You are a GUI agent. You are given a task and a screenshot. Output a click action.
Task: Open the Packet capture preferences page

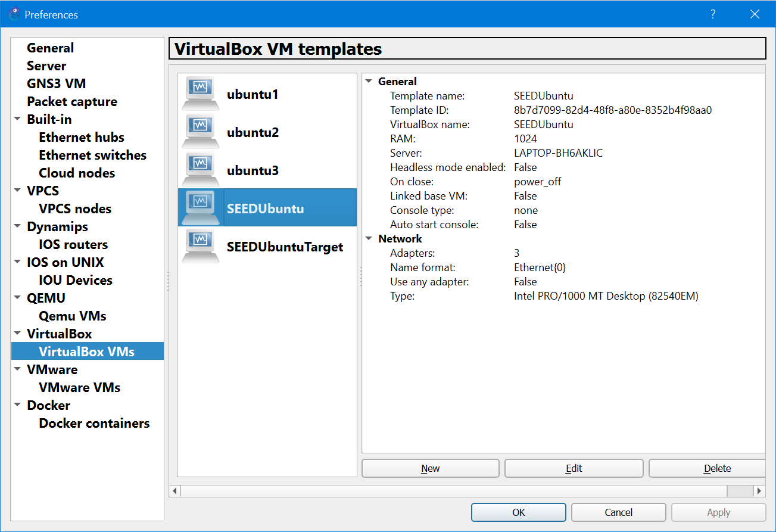(x=72, y=102)
